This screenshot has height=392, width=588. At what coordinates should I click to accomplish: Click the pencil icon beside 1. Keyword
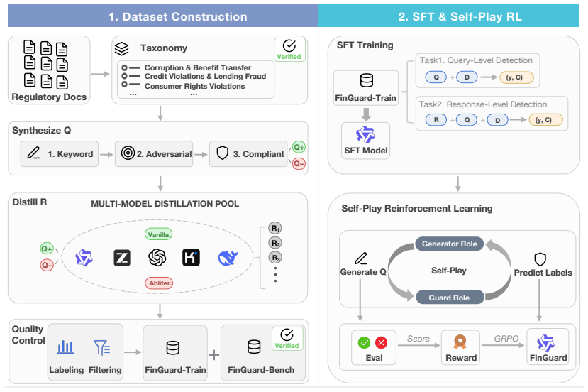pos(33,153)
